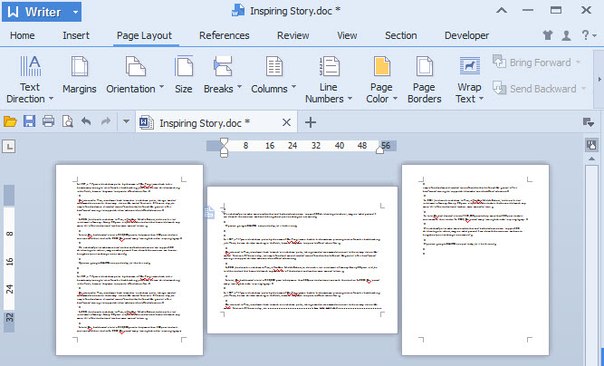
Task: Open the Margins settings icon
Action: coord(79,67)
